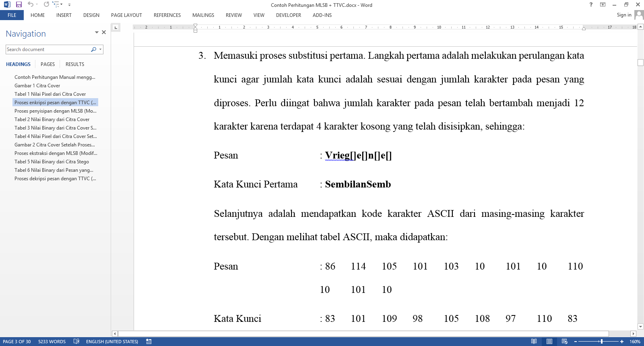Expand Customize Quick Access Toolbar menu

point(69,5)
